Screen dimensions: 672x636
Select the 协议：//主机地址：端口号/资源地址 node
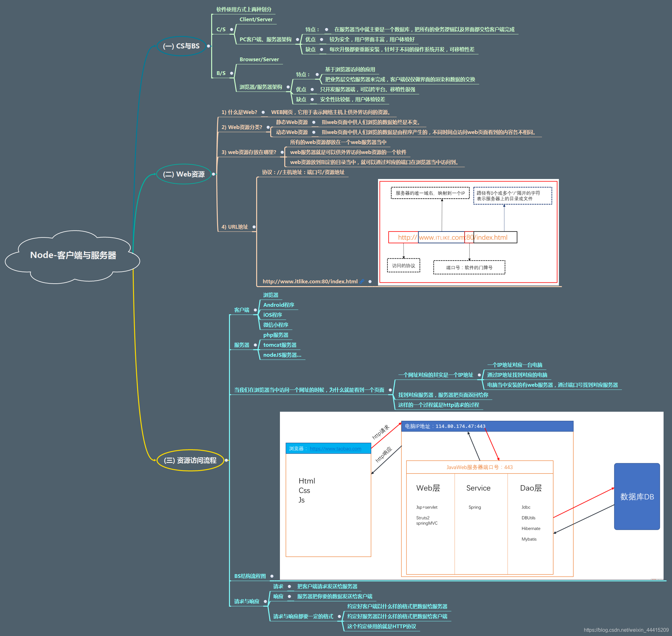[303, 172]
